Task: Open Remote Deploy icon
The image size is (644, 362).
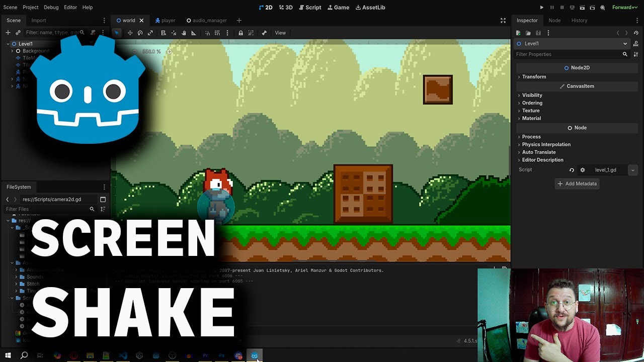Action: pos(572,8)
